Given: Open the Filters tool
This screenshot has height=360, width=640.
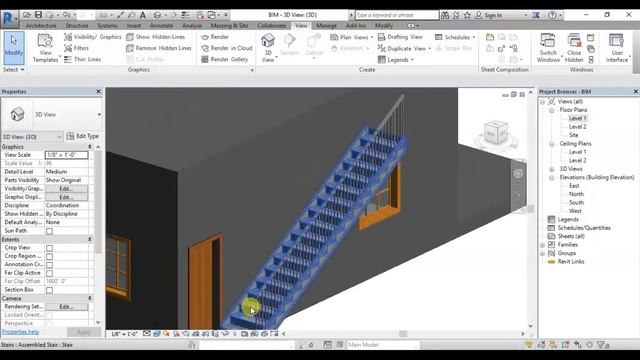Looking at the screenshot, I should (77, 48).
